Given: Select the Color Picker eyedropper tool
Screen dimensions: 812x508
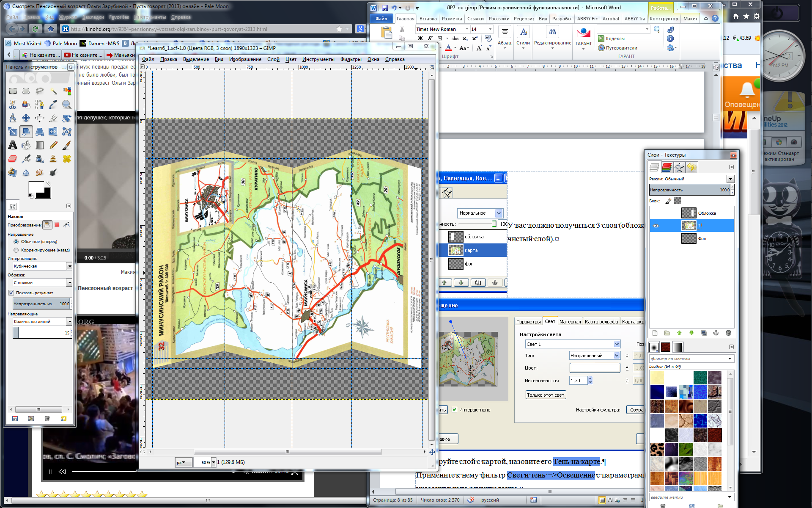Looking at the screenshot, I should click(53, 105).
